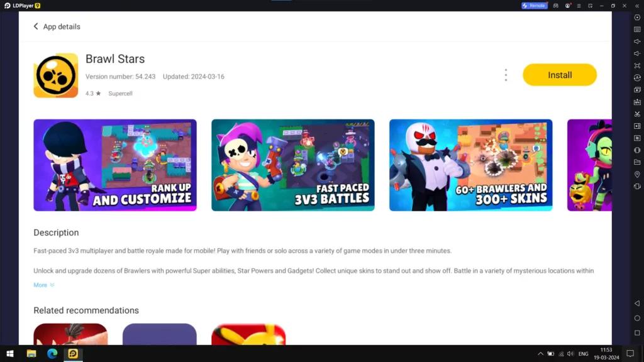This screenshot has height=362, width=644.
Task: Install the Brawl Stars app
Action: click(559, 75)
